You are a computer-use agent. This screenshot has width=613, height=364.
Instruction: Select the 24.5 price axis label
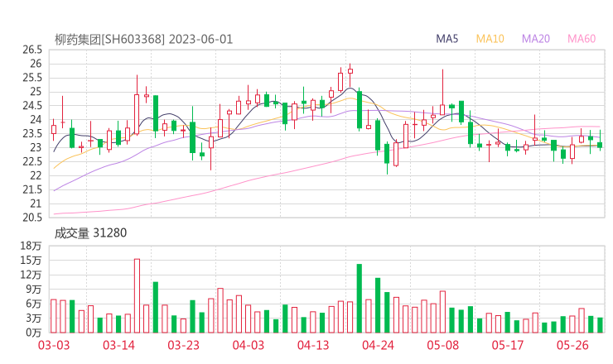click(x=32, y=105)
